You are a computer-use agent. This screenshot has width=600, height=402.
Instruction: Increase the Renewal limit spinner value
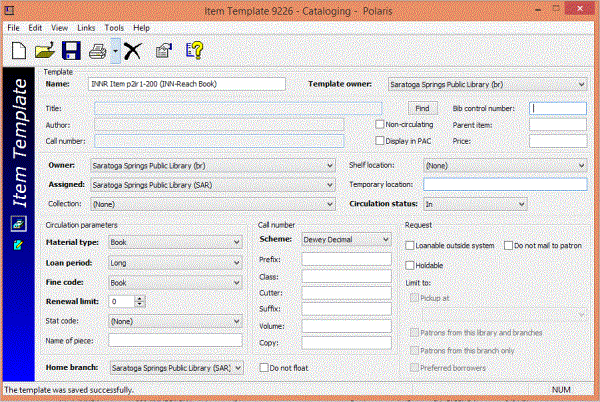point(138,297)
